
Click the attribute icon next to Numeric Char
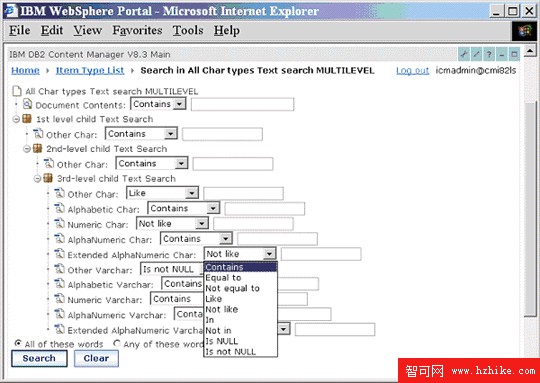point(59,223)
